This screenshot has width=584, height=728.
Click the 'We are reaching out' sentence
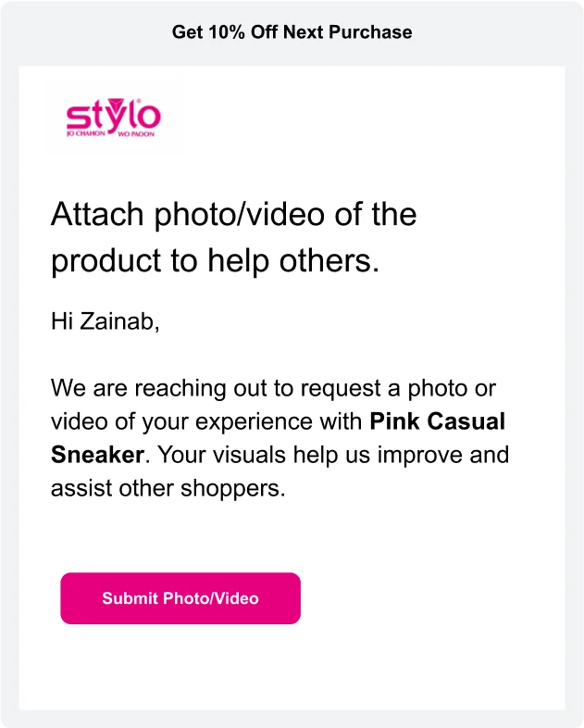click(185, 388)
